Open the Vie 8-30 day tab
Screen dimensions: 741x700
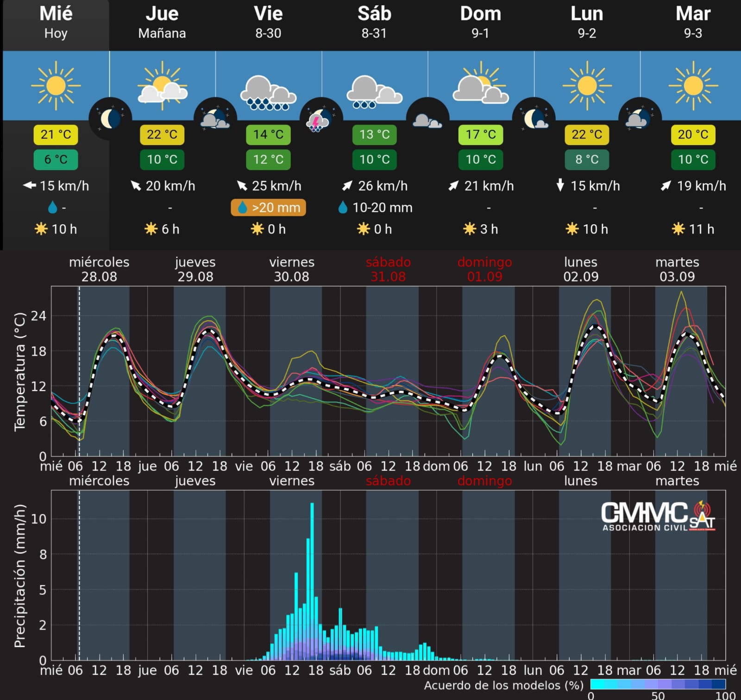tap(268, 23)
